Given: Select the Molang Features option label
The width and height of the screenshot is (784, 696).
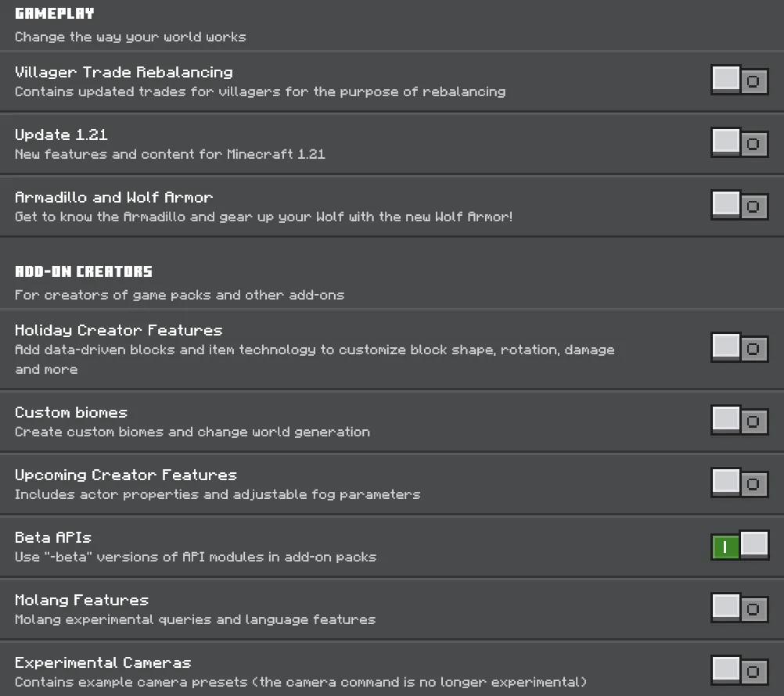Looking at the screenshot, I should tap(81, 600).
